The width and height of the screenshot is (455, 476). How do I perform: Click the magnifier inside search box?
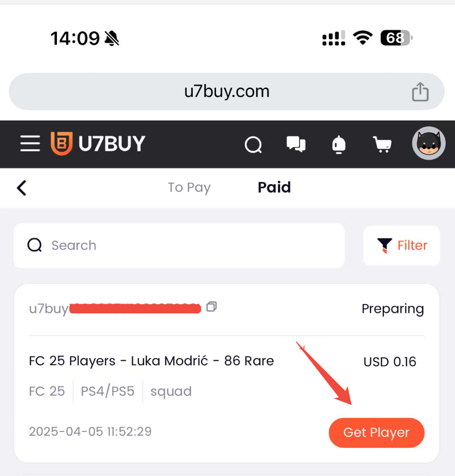tap(34, 245)
